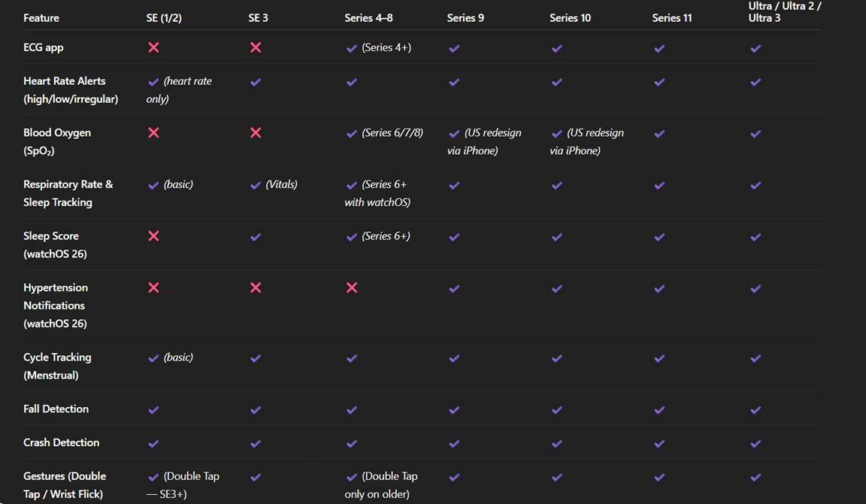
Task: Click the Ultra column Crash Detection checkmark
Action: click(755, 443)
